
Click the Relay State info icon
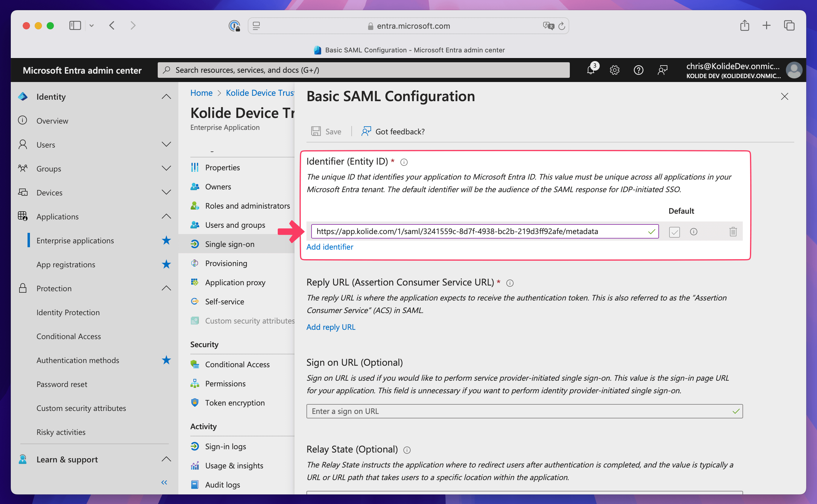click(407, 450)
